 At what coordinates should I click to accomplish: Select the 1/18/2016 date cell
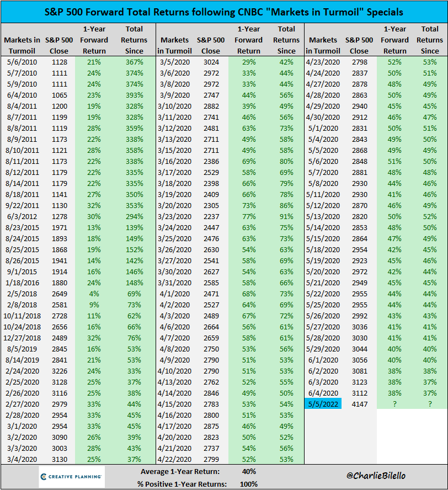coord(22,283)
